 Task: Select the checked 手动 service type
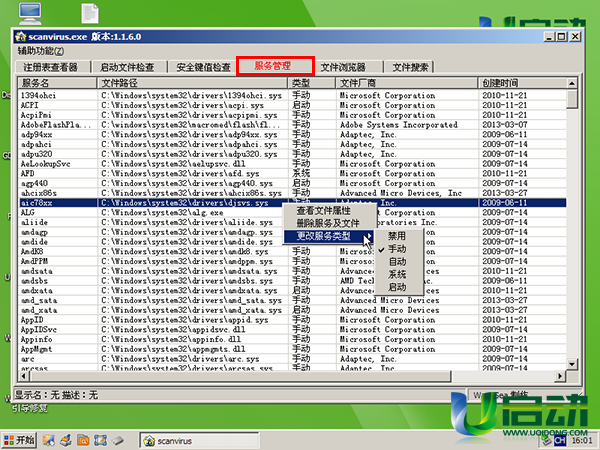coord(397,249)
